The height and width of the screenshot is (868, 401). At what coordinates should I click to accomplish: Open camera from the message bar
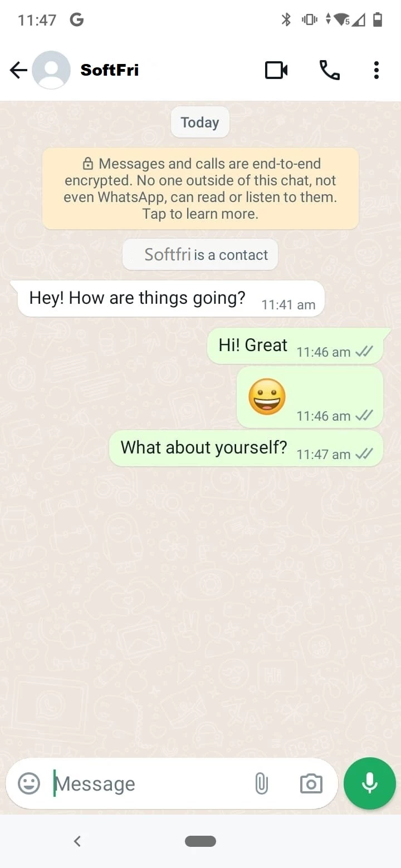(x=311, y=783)
